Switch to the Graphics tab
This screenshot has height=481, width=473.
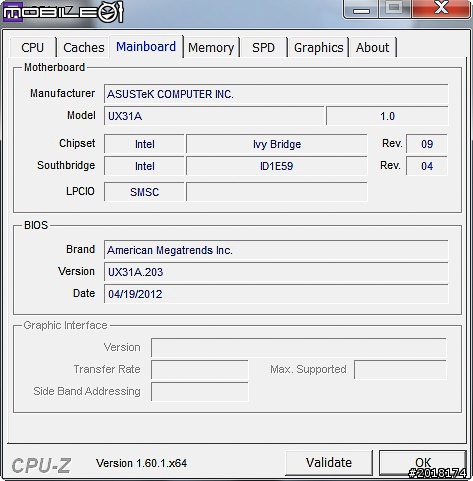(x=318, y=47)
